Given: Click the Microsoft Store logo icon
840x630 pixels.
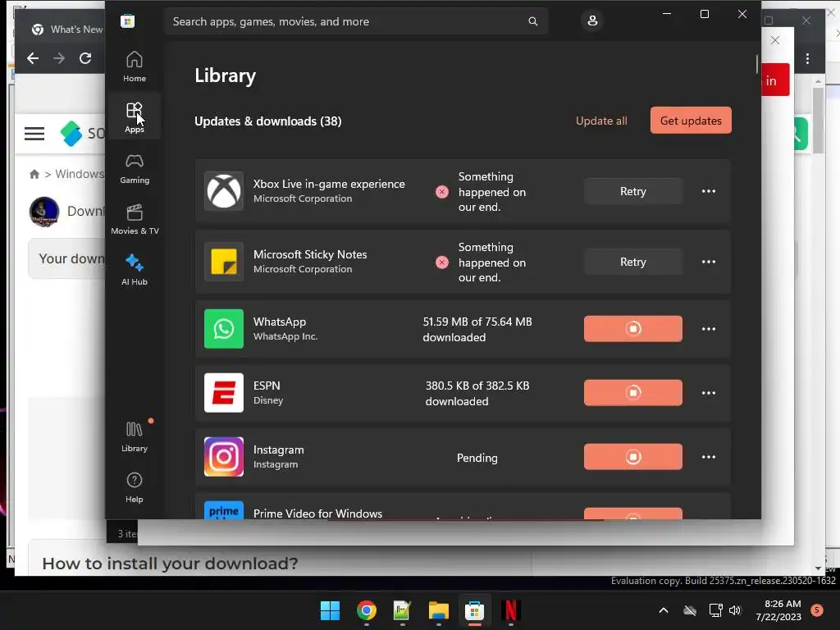Looking at the screenshot, I should tap(127, 21).
